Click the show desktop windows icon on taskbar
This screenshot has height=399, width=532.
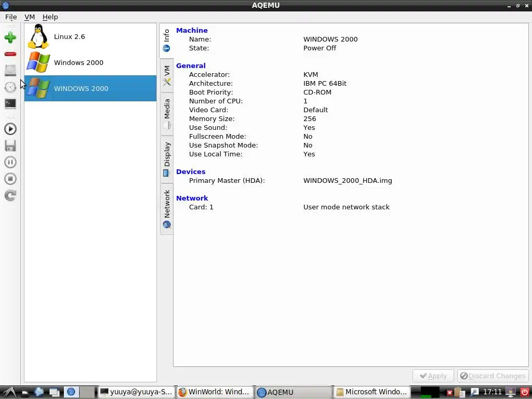[54, 392]
